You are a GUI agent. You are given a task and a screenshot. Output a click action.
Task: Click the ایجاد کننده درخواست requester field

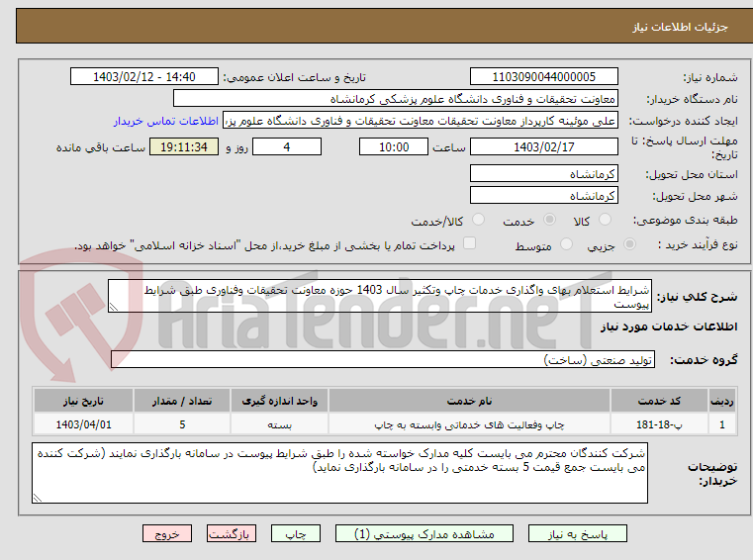click(x=421, y=121)
